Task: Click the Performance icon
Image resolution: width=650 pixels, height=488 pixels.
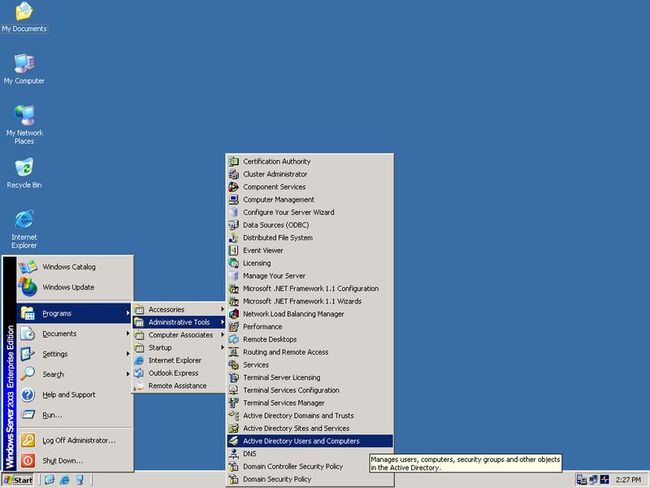Action: (x=234, y=327)
